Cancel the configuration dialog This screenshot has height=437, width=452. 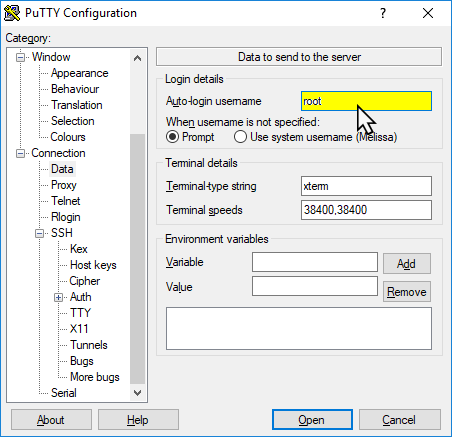(x=400, y=420)
